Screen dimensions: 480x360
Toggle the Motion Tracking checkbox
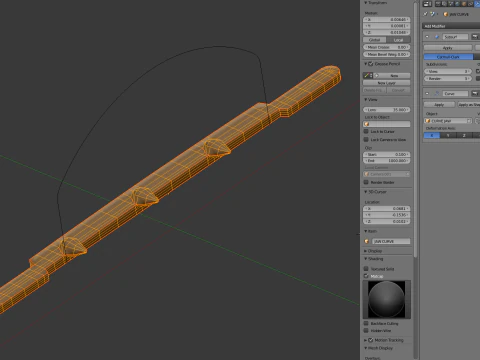click(x=371, y=340)
